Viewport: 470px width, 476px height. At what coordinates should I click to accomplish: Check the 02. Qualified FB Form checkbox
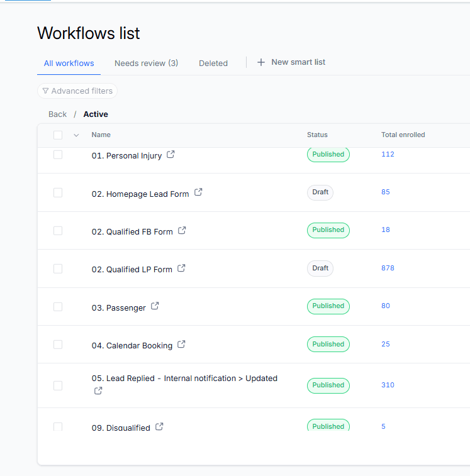click(58, 231)
